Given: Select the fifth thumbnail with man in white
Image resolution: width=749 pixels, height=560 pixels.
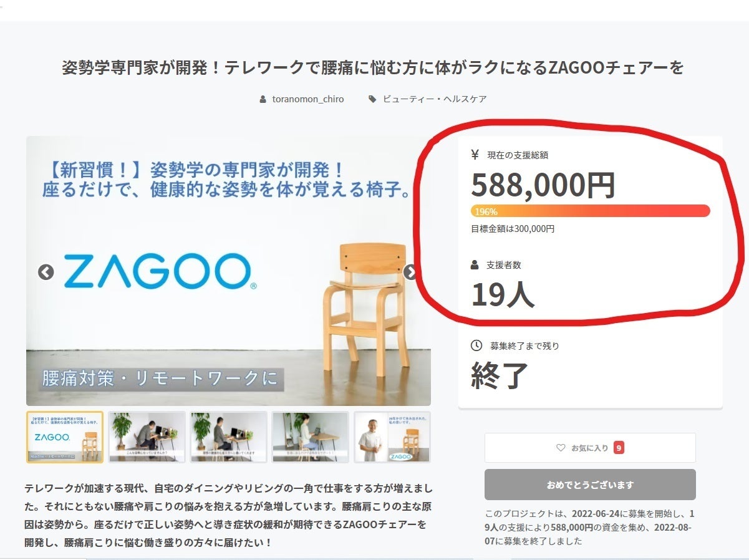Looking at the screenshot, I should click(392, 437).
